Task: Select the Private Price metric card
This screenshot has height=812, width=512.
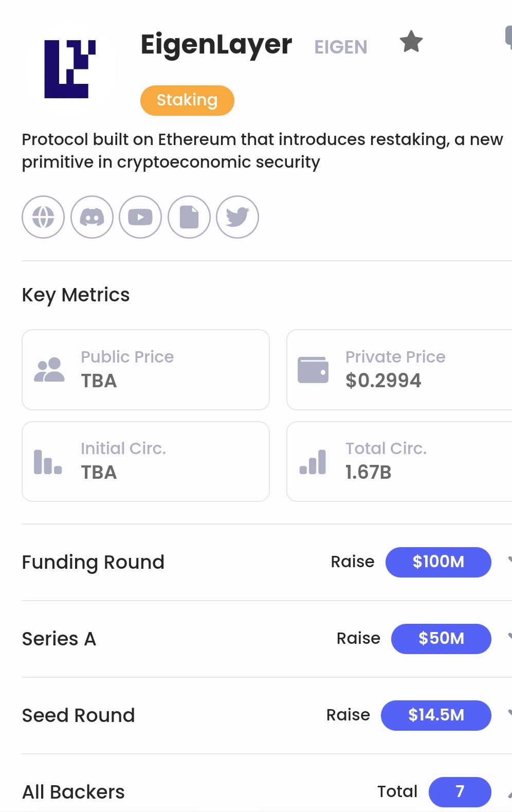Action: point(399,370)
